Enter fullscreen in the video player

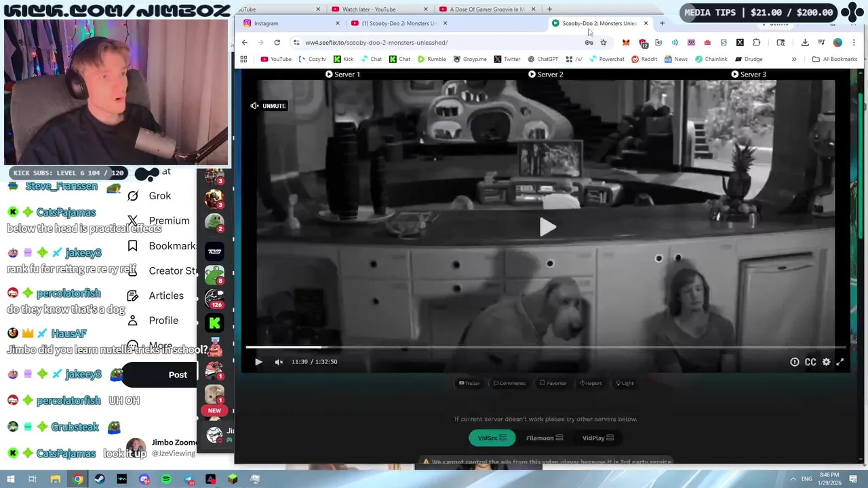tap(840, 362)
